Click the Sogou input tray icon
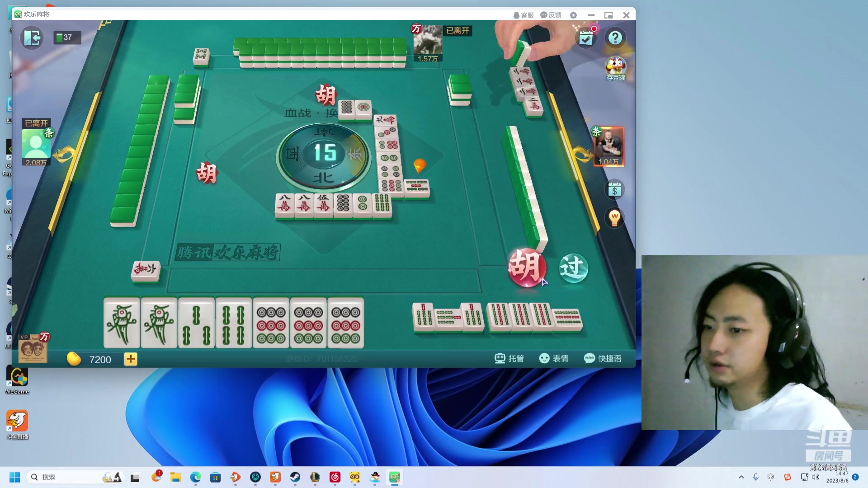Image resolution: width=868 pixels, height=488 pixels. (788, 477)
